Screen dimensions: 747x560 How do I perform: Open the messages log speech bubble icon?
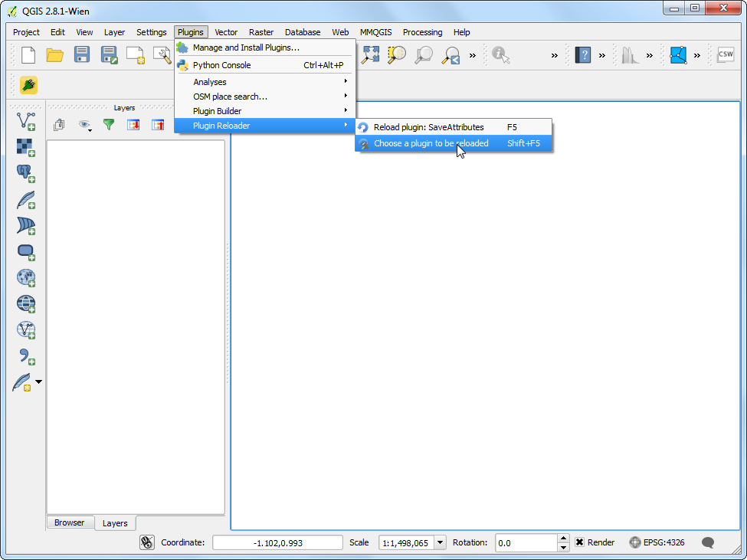tap(708, 542)
